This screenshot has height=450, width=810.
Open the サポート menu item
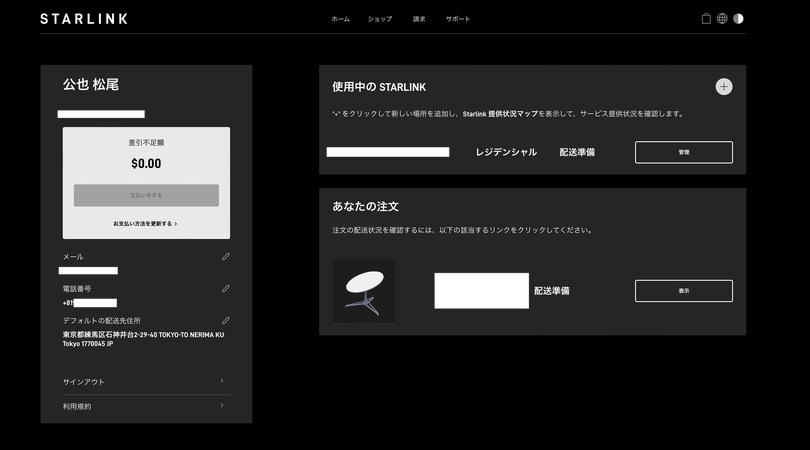click(458, 19)
